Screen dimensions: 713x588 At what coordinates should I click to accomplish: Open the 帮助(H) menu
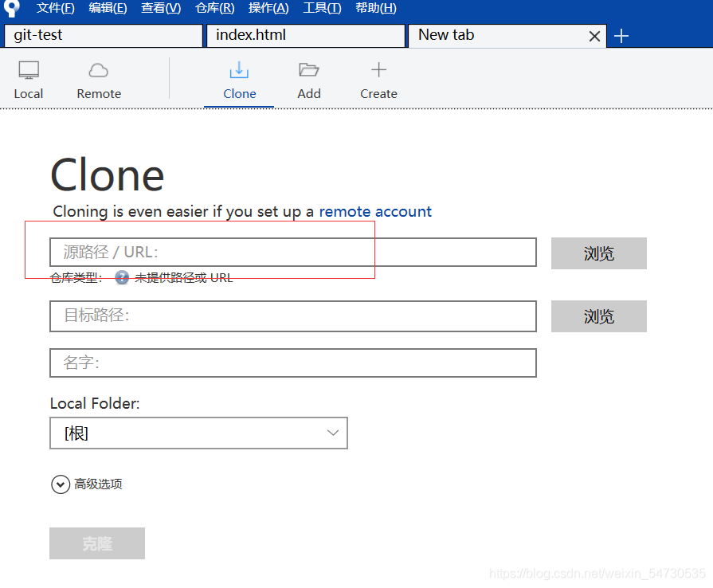coord(375,8)
